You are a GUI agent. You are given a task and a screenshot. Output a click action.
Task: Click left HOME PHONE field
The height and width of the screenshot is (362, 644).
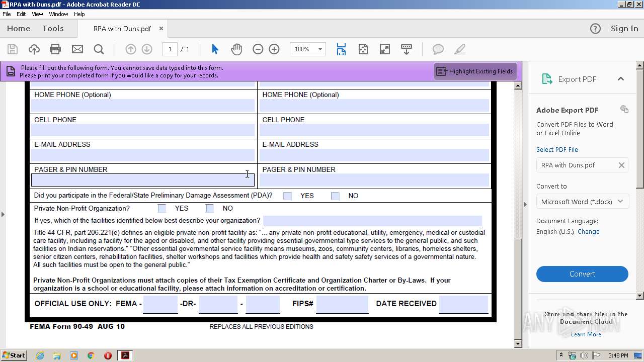pyautogui.click(x=143, y=105)
